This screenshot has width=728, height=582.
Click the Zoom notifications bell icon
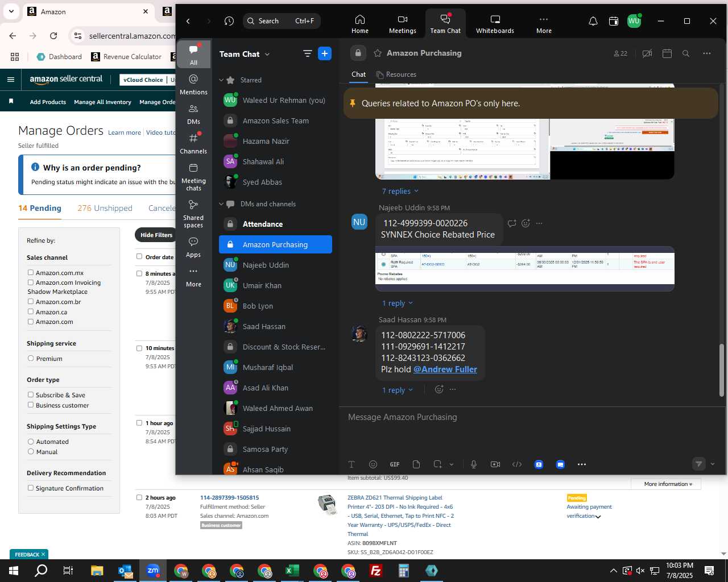click(x=593, y=21)
